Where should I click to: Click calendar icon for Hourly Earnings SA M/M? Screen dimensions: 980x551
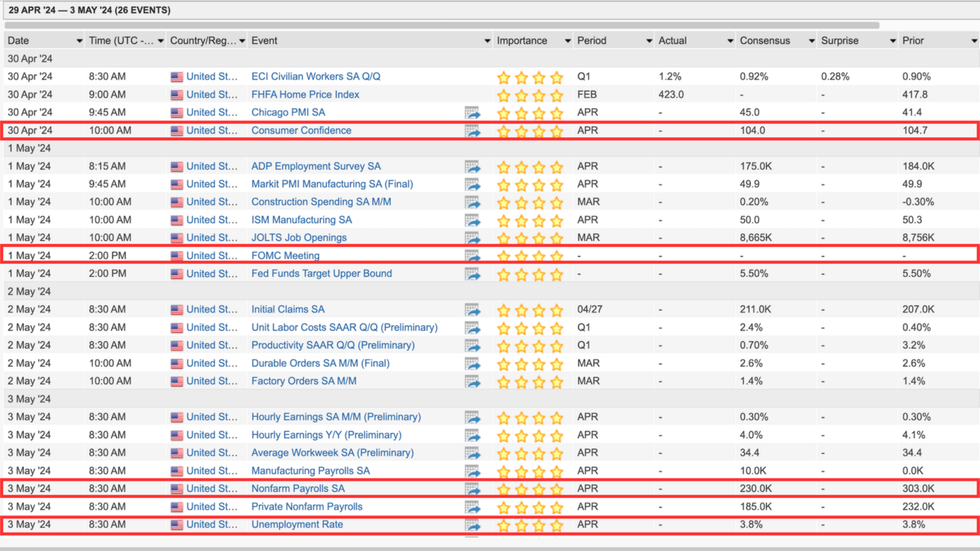tap(473, 418)
